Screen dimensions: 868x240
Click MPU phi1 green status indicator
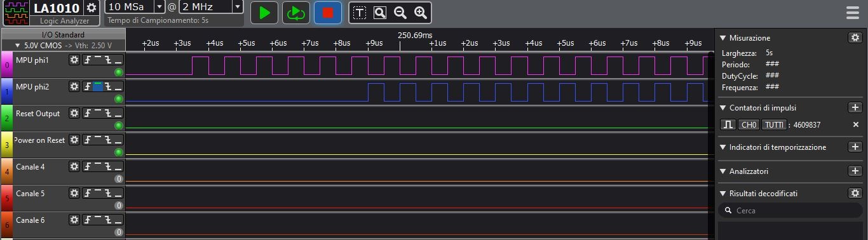(x=118, y=72)
